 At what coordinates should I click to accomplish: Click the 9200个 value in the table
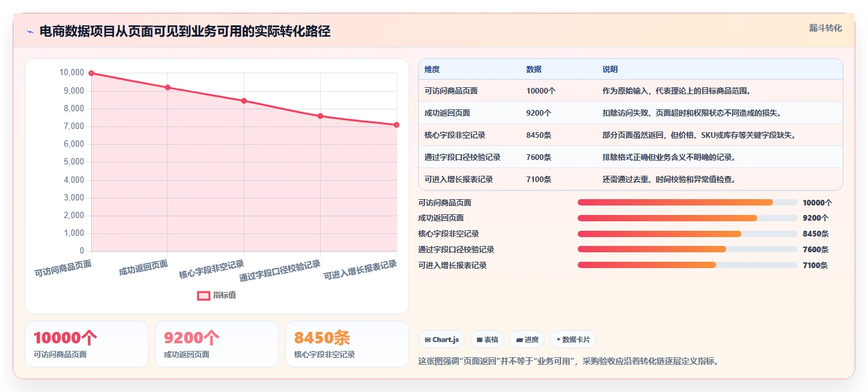(x=539, y=113)
